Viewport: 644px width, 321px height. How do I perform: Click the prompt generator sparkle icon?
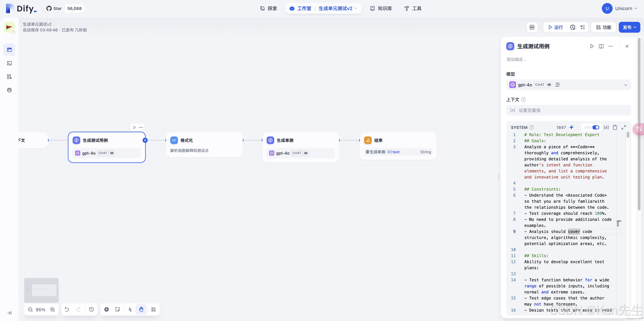click(x=572, y=127)
